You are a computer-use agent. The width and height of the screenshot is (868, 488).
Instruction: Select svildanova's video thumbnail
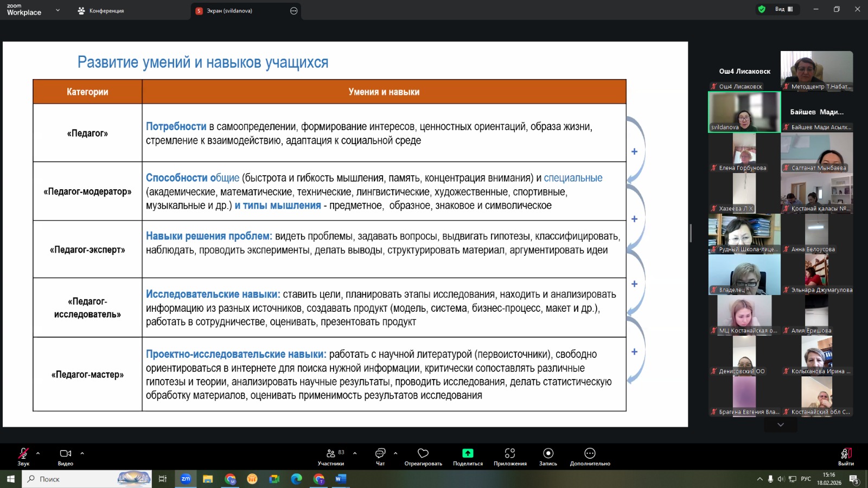tap(744, 112)
